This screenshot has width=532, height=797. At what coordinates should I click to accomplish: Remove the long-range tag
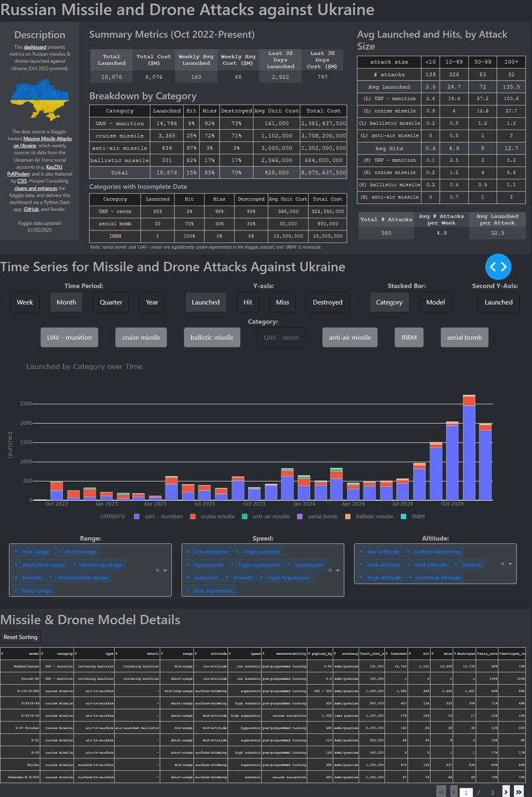pos(17,591)
